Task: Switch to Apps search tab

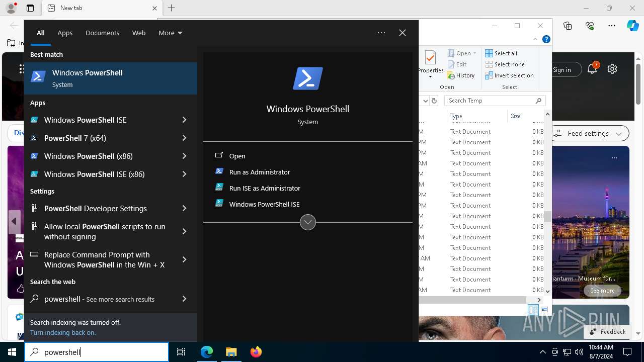Action: [65, 33]
